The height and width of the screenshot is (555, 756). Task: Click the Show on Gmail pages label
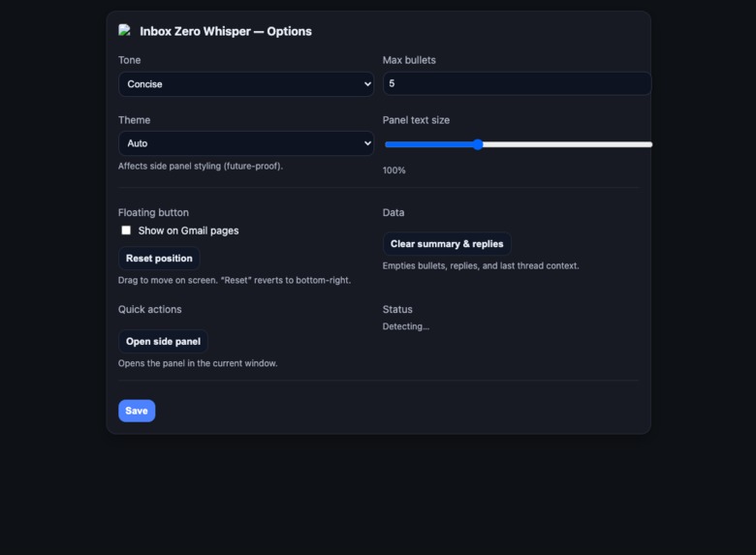188,231
